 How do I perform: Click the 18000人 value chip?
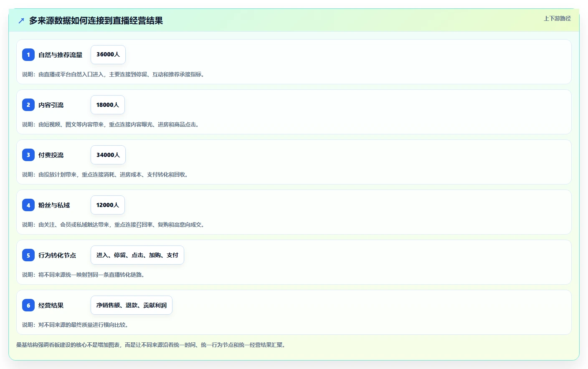pyautogui.click(x=108, y=105)
